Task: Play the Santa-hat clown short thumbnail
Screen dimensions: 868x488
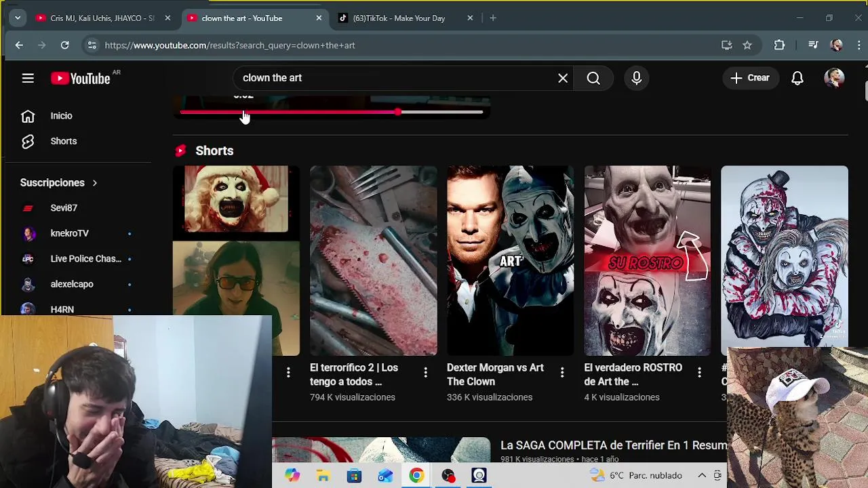Action: (236, 261)
